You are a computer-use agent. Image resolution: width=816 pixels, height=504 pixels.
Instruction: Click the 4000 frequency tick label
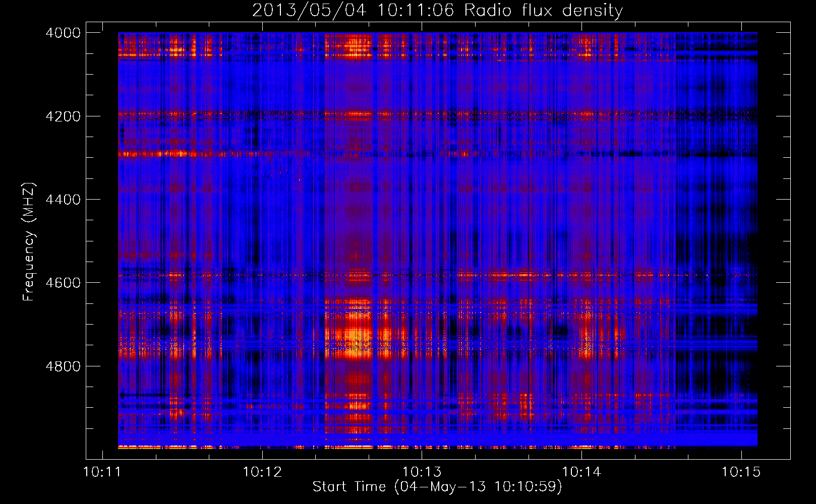coord(63,33)
